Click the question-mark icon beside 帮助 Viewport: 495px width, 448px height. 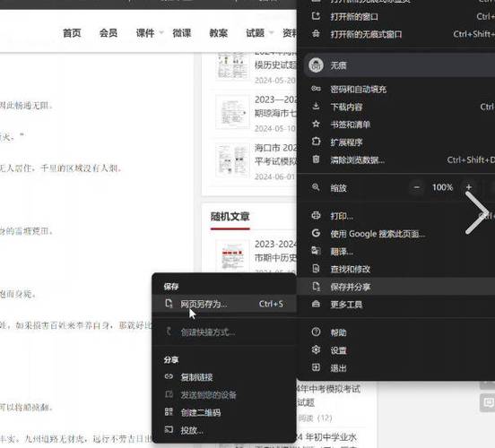click(x=316, y=332)
